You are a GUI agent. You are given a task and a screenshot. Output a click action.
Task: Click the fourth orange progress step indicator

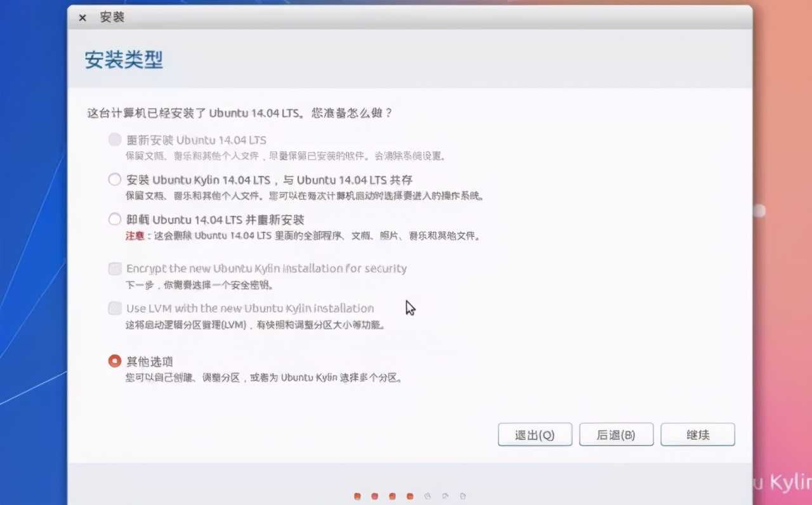[409, 496]
